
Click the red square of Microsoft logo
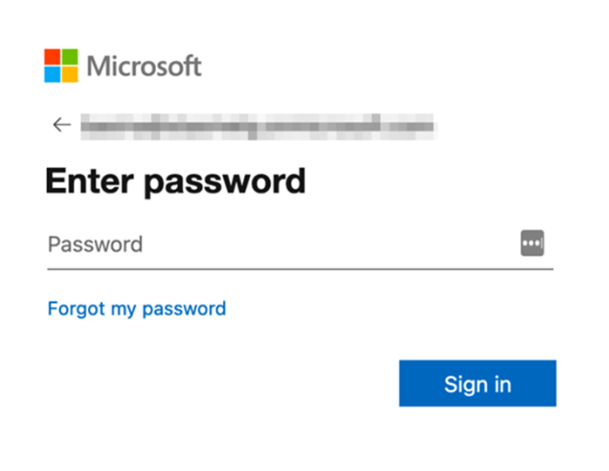coord(52,57)
